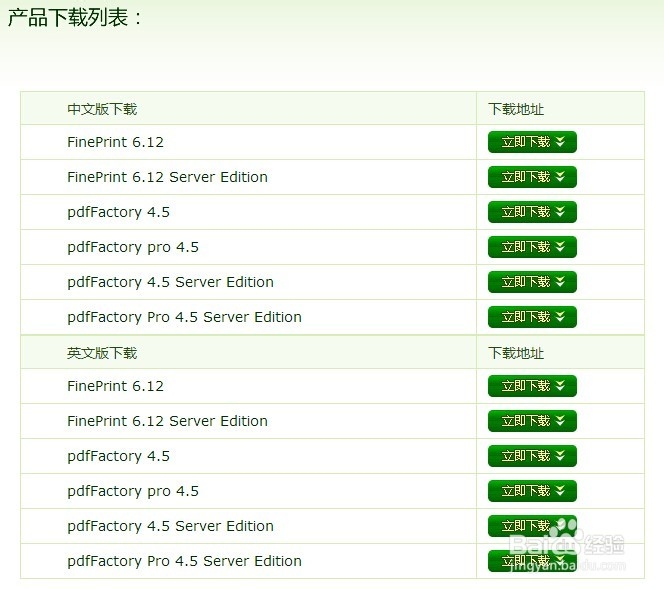Download English FinePrint 6.12 Server Edition
The image size is (664, 589).
coord(532,421)
